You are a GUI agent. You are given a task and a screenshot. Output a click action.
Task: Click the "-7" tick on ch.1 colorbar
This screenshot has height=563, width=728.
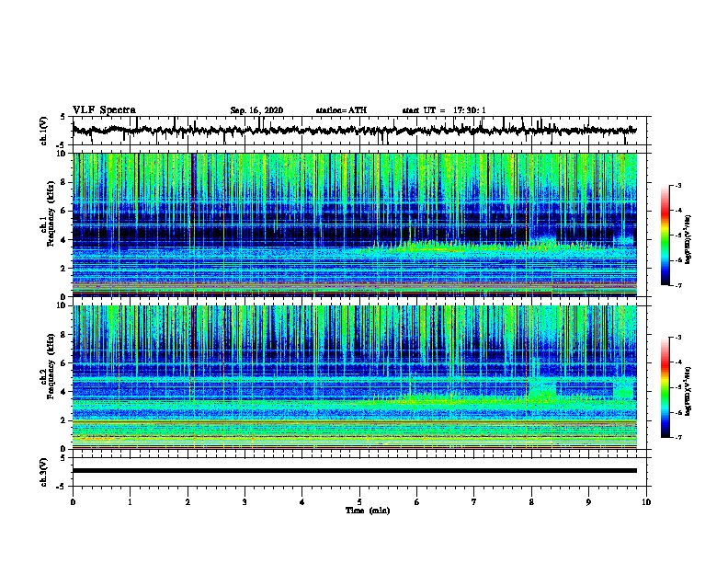(x=677, y=285)
